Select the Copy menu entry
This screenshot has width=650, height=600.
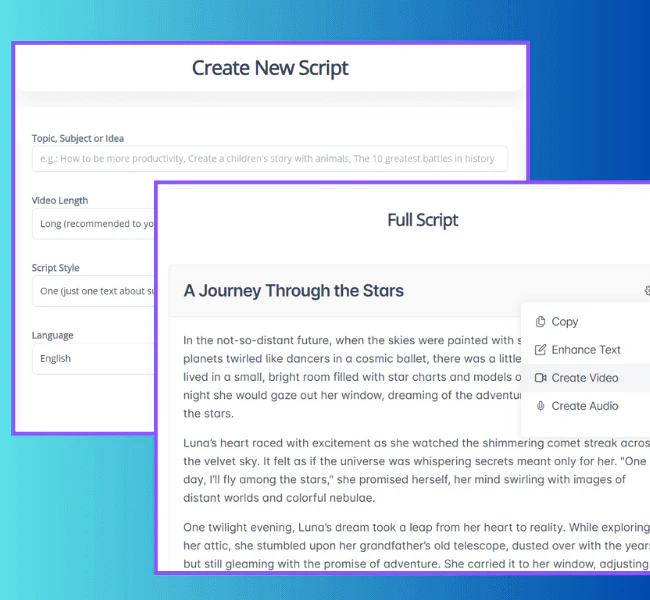(x=565, y=322)
